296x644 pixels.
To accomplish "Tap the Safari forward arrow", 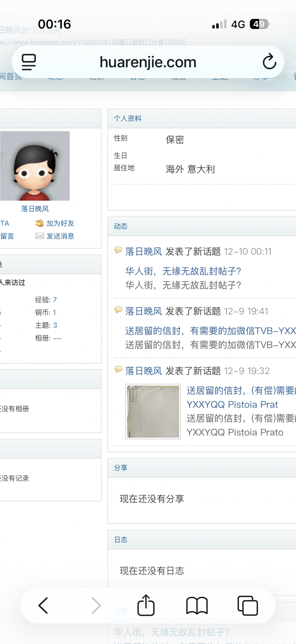I will pyautogui.click(x=96, y=606).
